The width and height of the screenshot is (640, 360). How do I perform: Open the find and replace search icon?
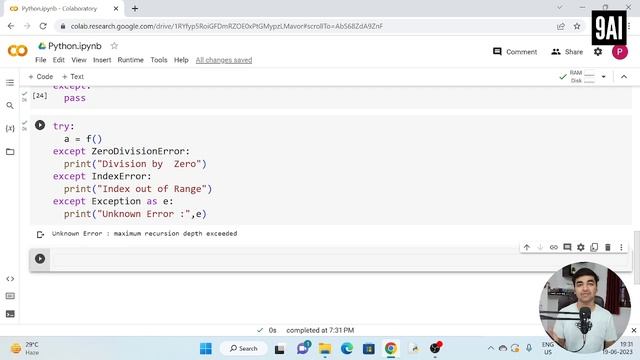pos(10,106)
